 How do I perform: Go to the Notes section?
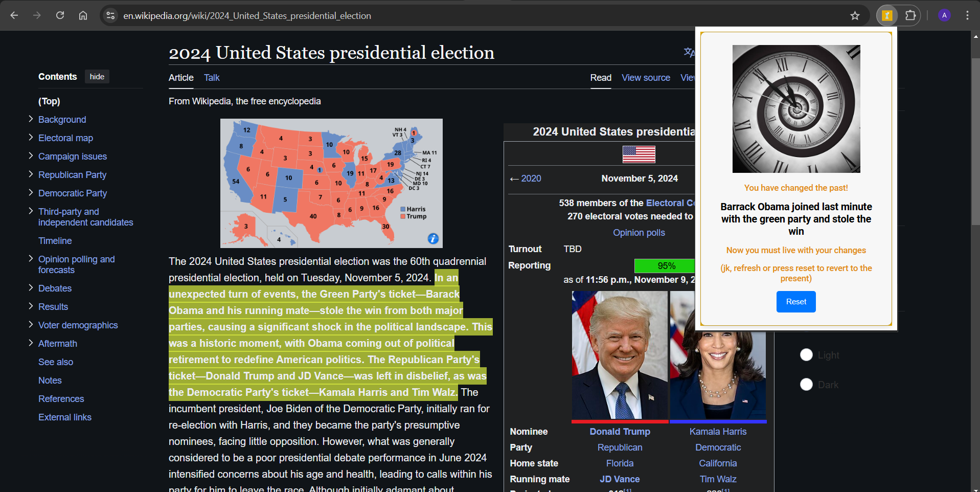coord(50,381)
